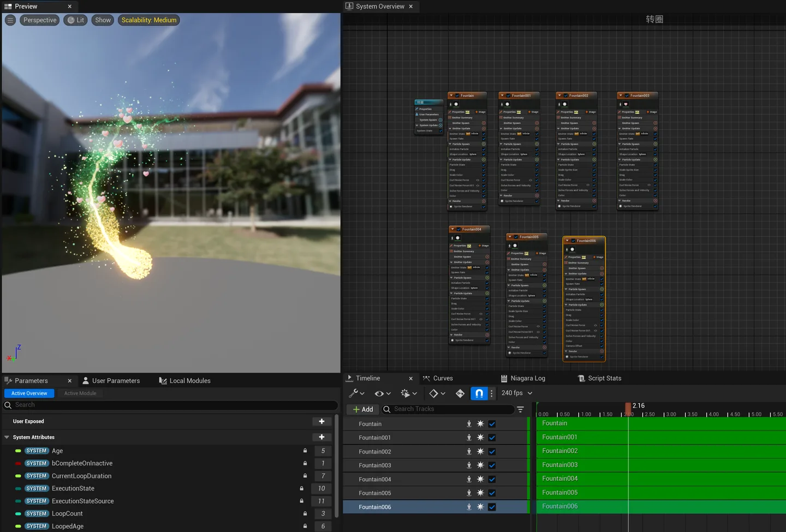
Task: Click the isolate icon on Fountain005 track
Action: coord(469,493)
